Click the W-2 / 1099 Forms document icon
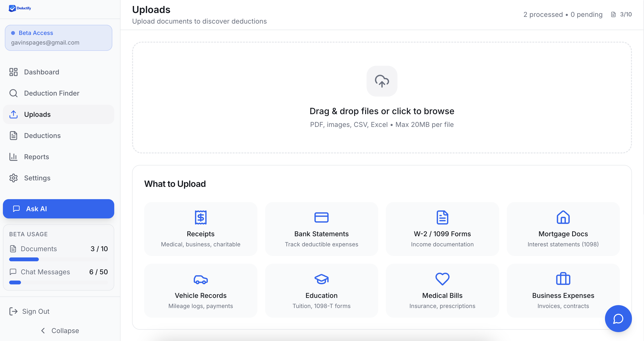Viewport: 644px width, 341px height. coord(442,217)
